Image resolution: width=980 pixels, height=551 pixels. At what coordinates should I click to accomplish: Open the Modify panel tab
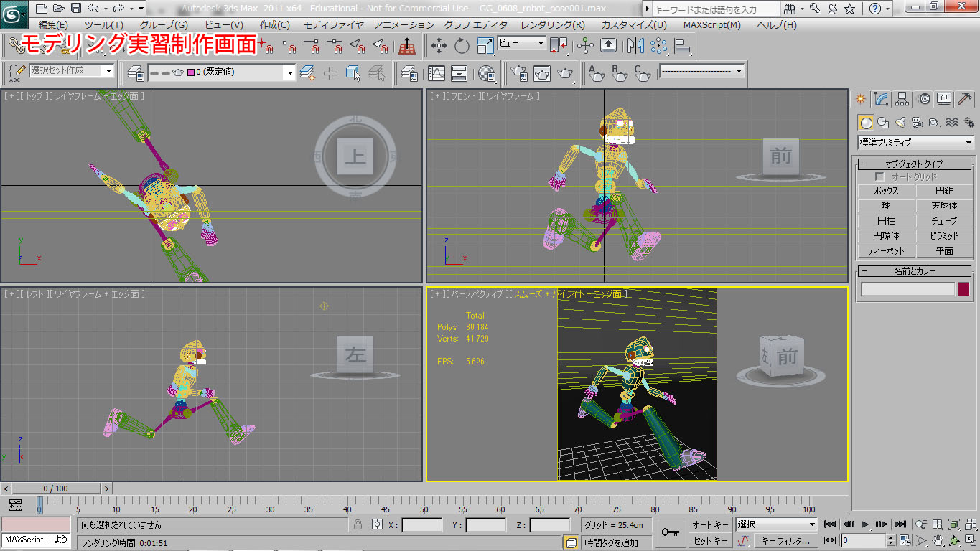[882, 98]
